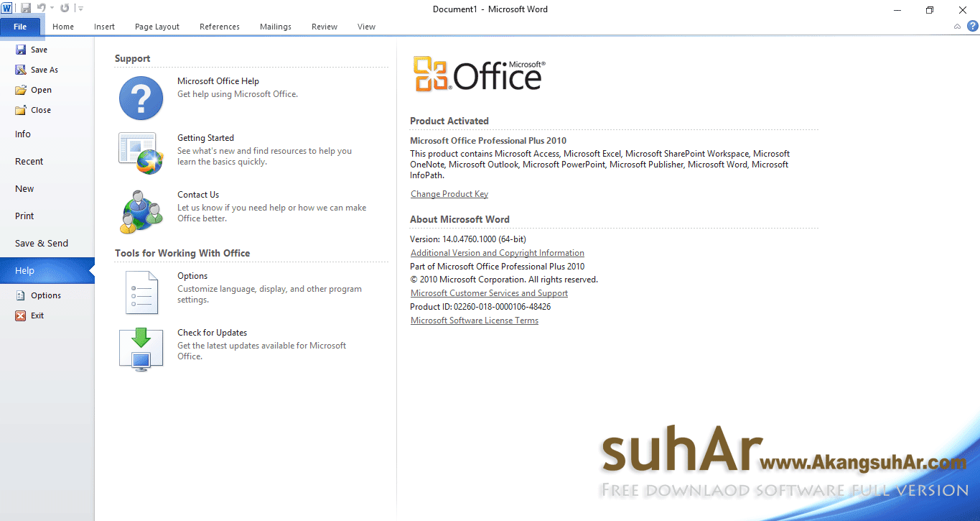980x521 pixels.
Task: Select the Print backstage section
Action: tap(24, 216)
